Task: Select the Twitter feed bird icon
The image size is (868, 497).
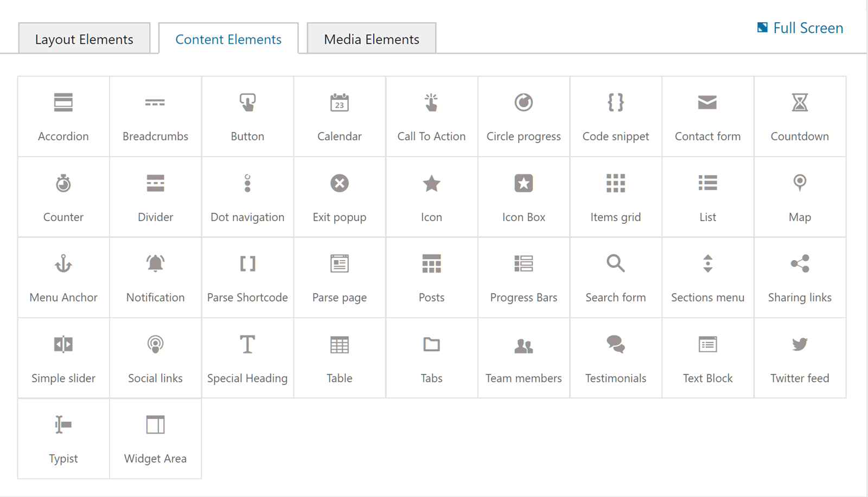Action: pos(800,345)
